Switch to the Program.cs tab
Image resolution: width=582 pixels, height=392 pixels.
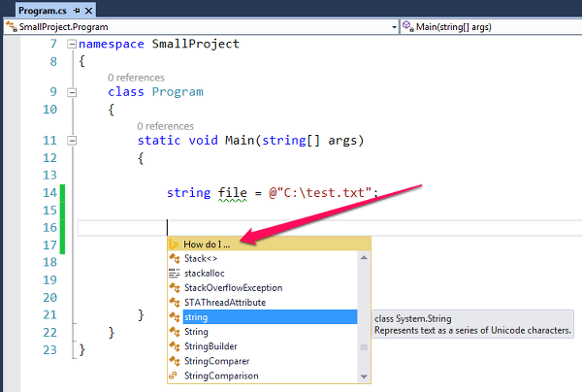coord(43,11)
